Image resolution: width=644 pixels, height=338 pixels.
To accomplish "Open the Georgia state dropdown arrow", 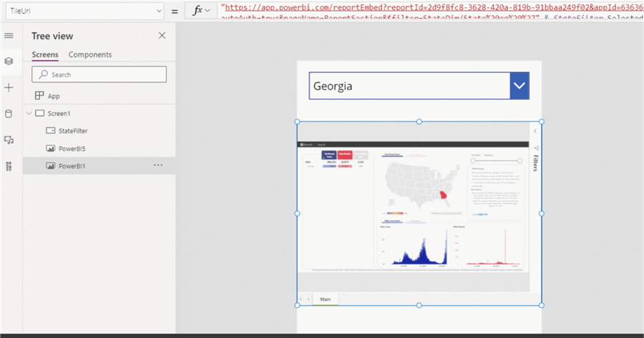I will (519, 86).
